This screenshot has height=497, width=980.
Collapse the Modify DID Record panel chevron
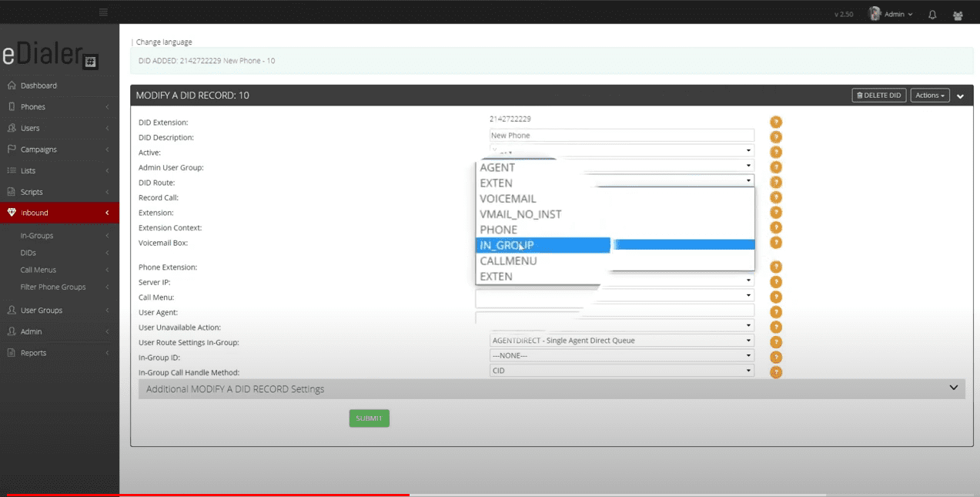960,96
